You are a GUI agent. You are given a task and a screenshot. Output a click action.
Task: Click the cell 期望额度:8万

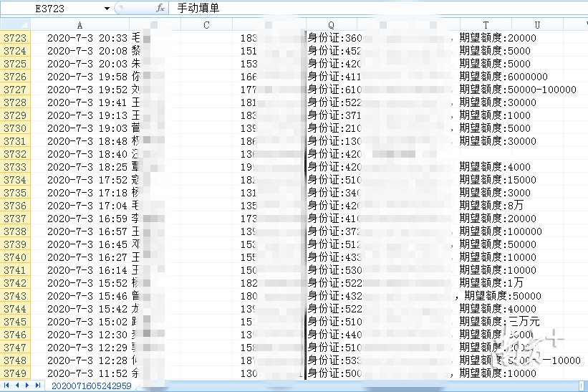tap(491, 206)
